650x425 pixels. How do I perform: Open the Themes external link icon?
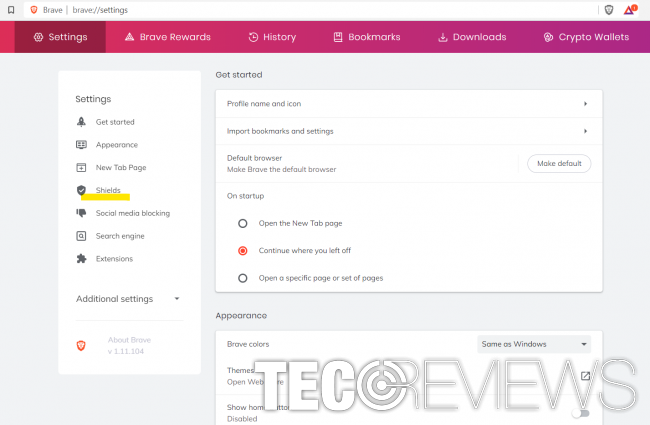pos(585,376)
